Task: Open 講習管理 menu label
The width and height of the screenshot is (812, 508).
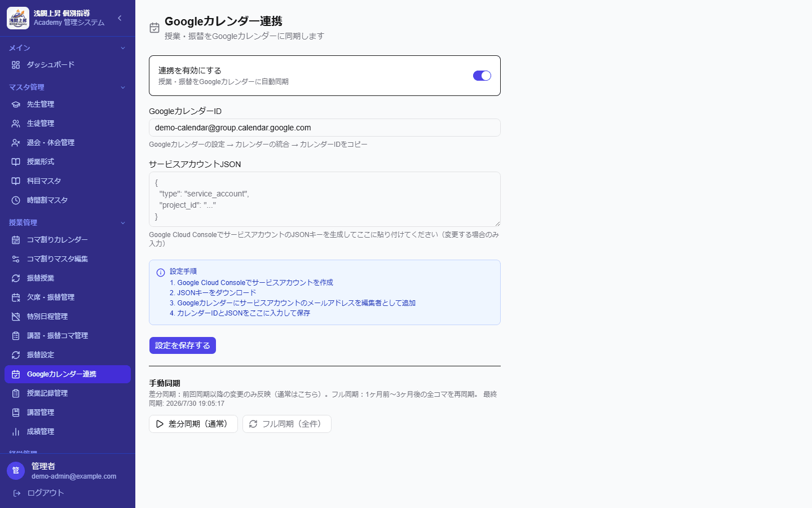Action: [x=41, y=413]
